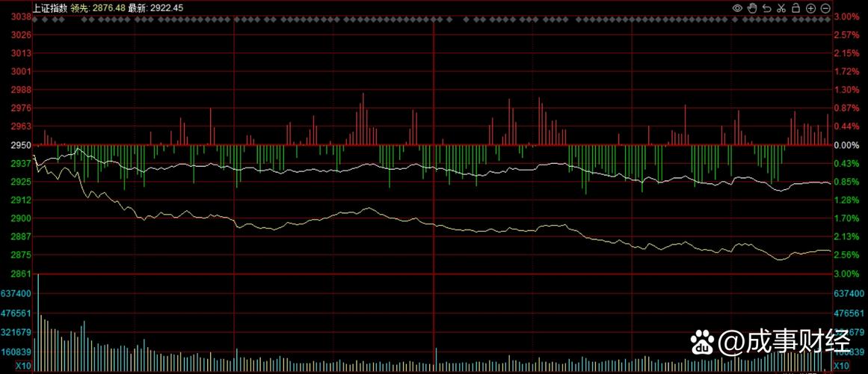868x374 pixels.
Task: Click the 637400 volume label on left axis
Action: [16, 294]
